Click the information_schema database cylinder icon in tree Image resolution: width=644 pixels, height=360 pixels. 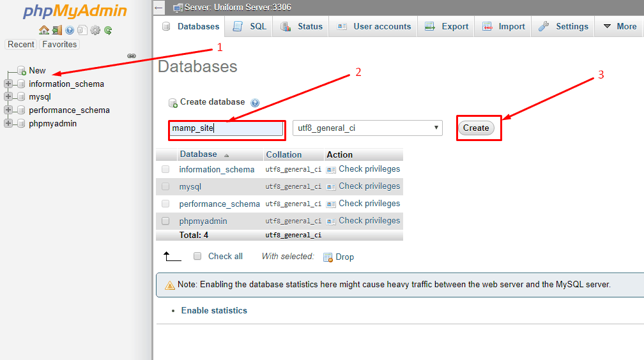pyautogui.click(x=21, y=84)
